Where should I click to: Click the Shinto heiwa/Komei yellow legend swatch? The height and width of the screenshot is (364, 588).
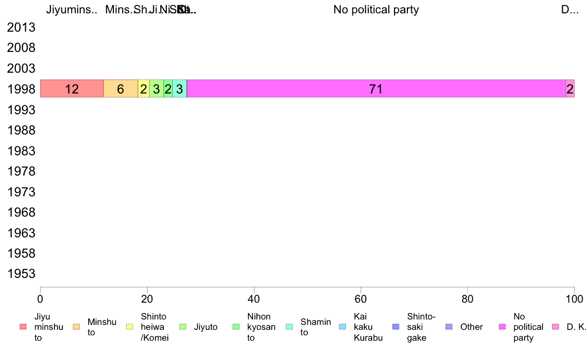(130, 327)
